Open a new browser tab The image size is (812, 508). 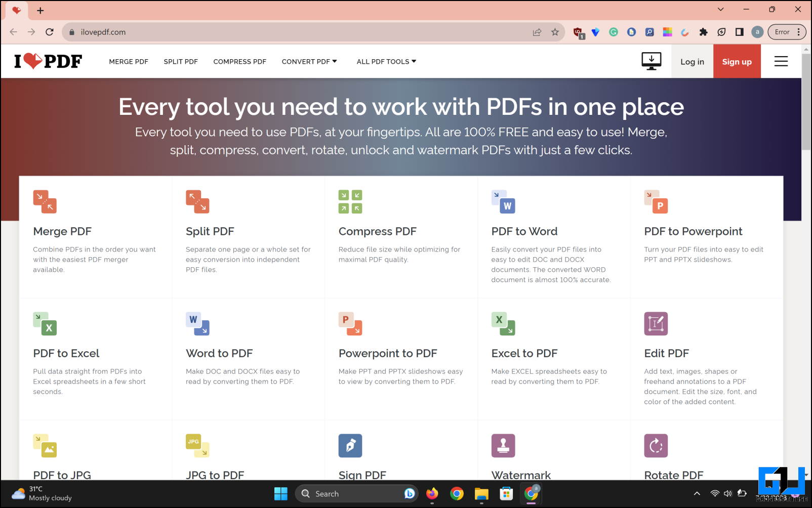pos(40,10)
